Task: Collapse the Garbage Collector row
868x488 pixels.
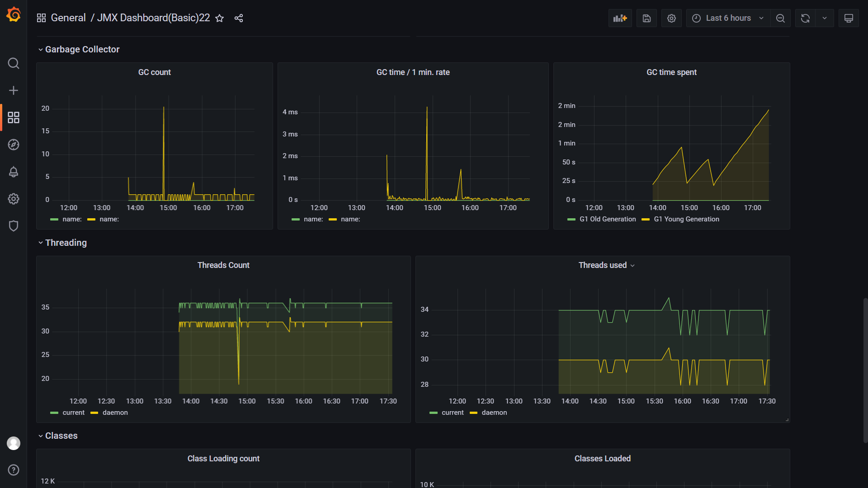Action: (x=82, y=49)
